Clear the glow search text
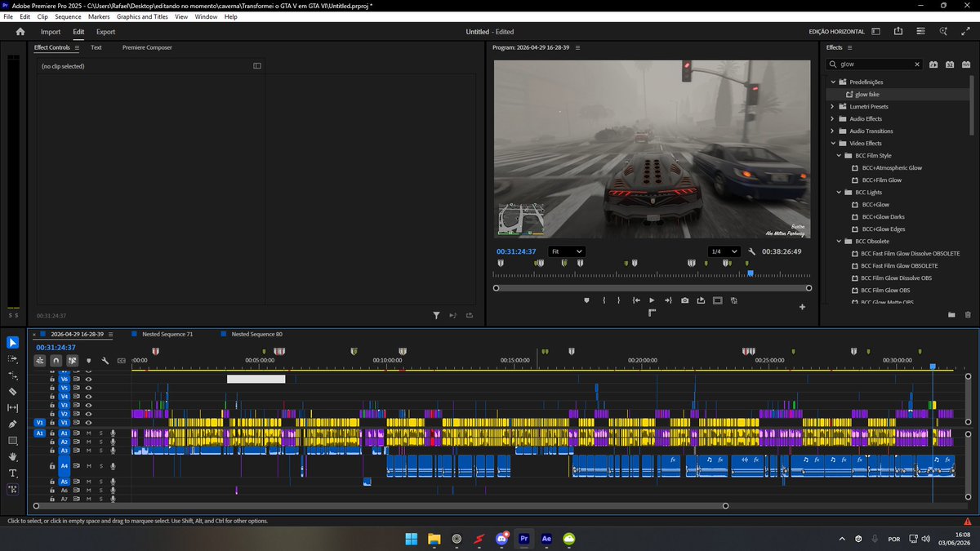980x551 pixels. point(916,64)
